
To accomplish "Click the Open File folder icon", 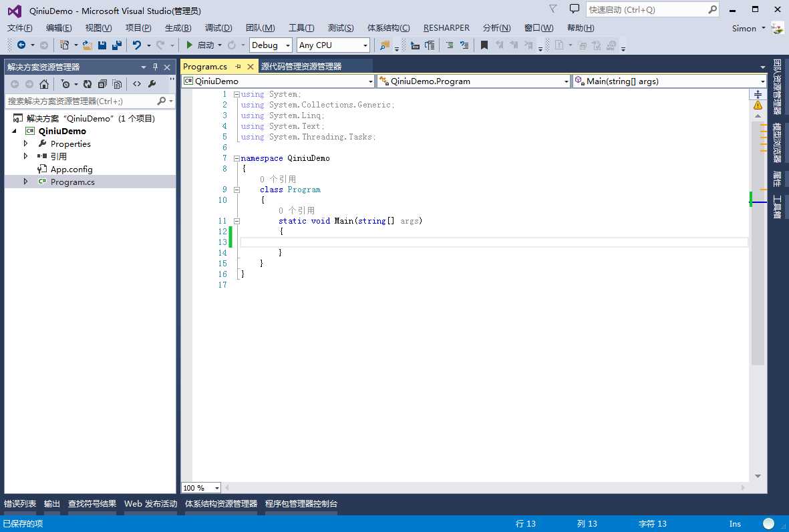I will pos(87,45).
